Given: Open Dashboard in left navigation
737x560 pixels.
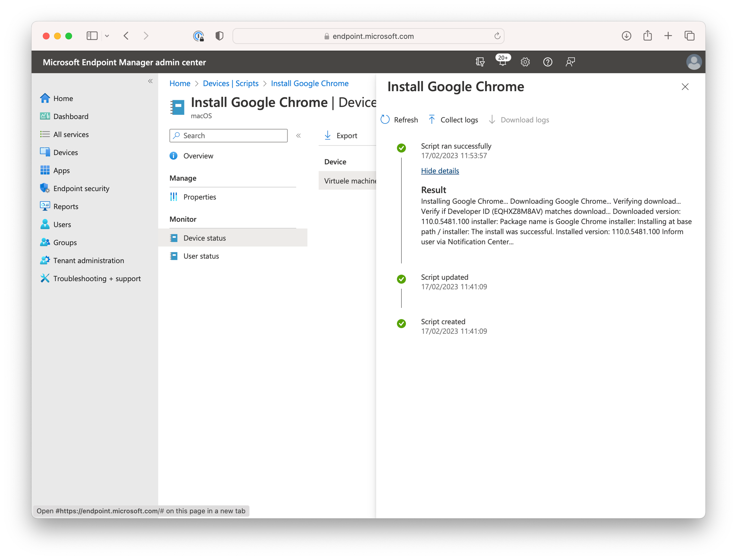Looking at the screenshot, I should coord(64,116).
